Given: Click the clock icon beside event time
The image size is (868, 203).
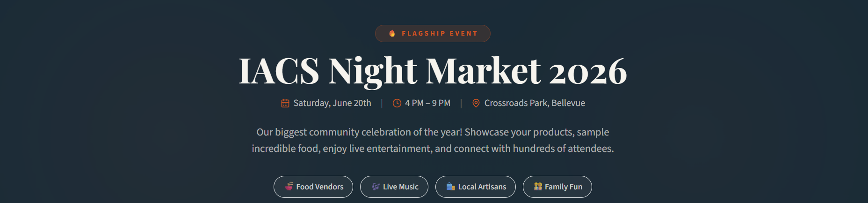Looking at the screenshot, I should point(397,103).
